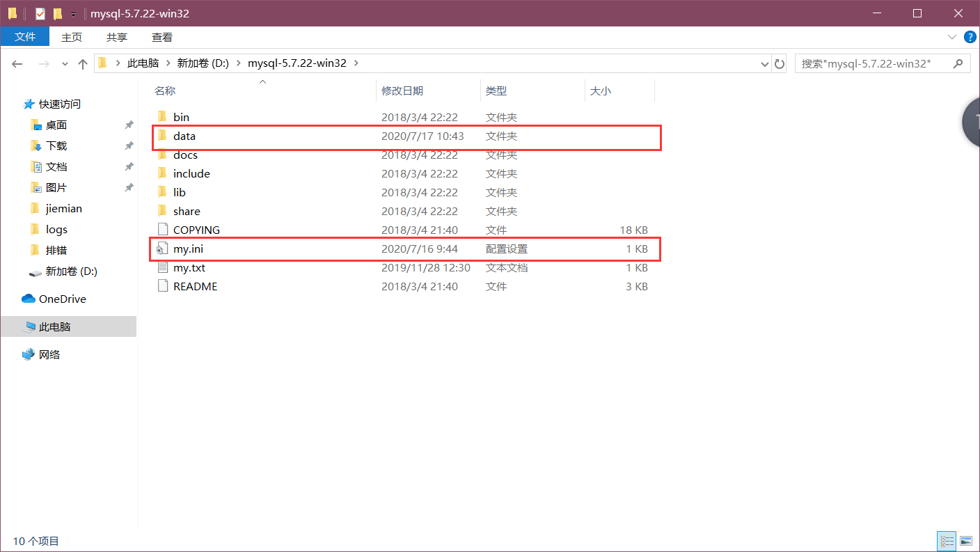Click New folder icon in quick access toolbar

pos(57,13)
